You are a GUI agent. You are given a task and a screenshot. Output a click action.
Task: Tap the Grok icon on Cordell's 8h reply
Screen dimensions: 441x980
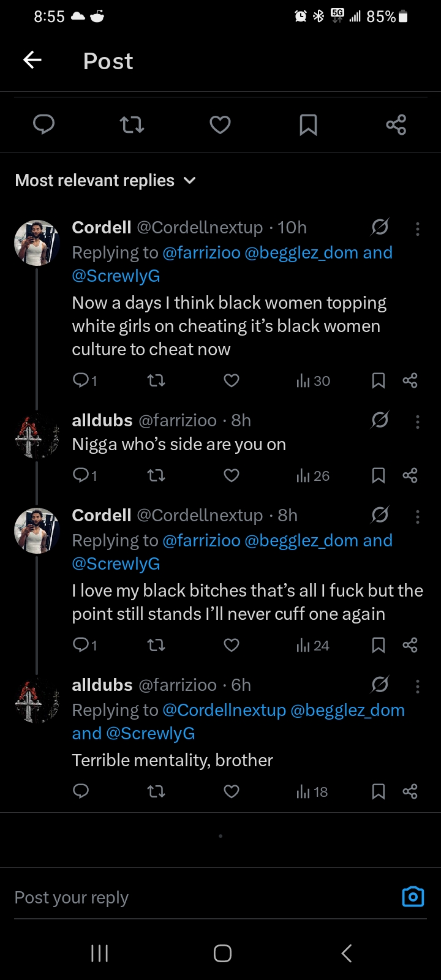point(380,515)
